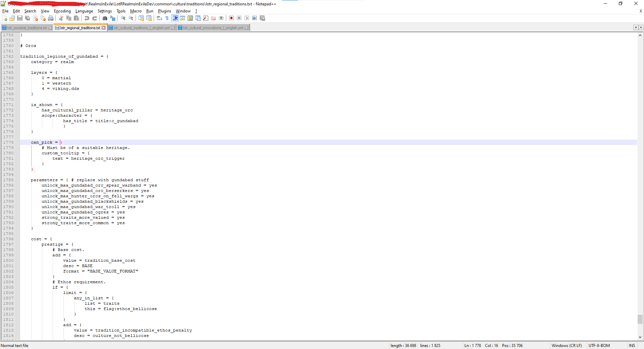Open the Function List panel icon
Image resolution: width=644 pixels, height=349 pixels.
[x=206, y=18]
